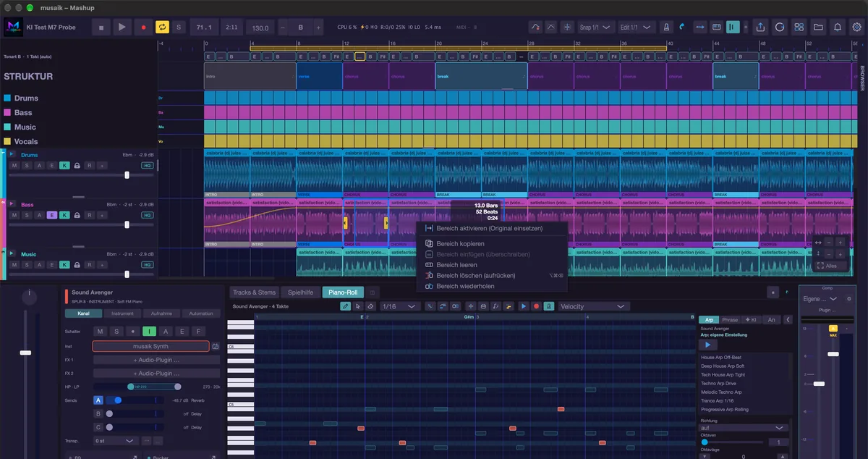
Task: Toggle the purple E button on Bass track
Action: [51, 215]
